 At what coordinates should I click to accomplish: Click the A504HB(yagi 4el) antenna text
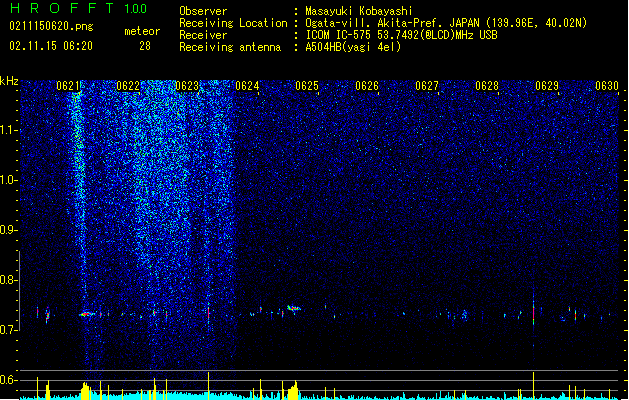coord(353,47)
